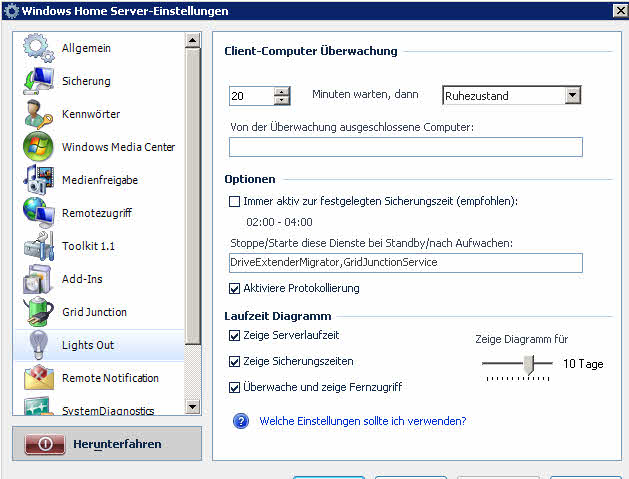
Task: Click the Remote Notification envelope icon
Action: (39, 378)
